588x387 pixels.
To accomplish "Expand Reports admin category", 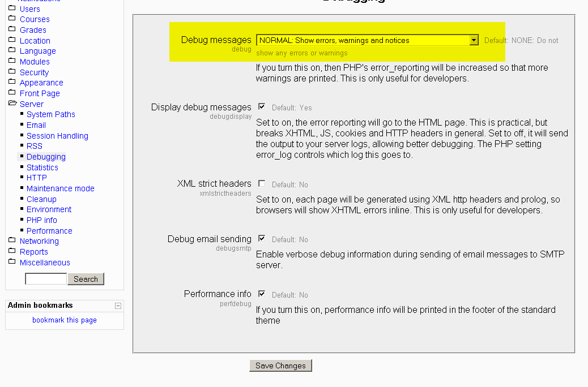I will (34, 252).
